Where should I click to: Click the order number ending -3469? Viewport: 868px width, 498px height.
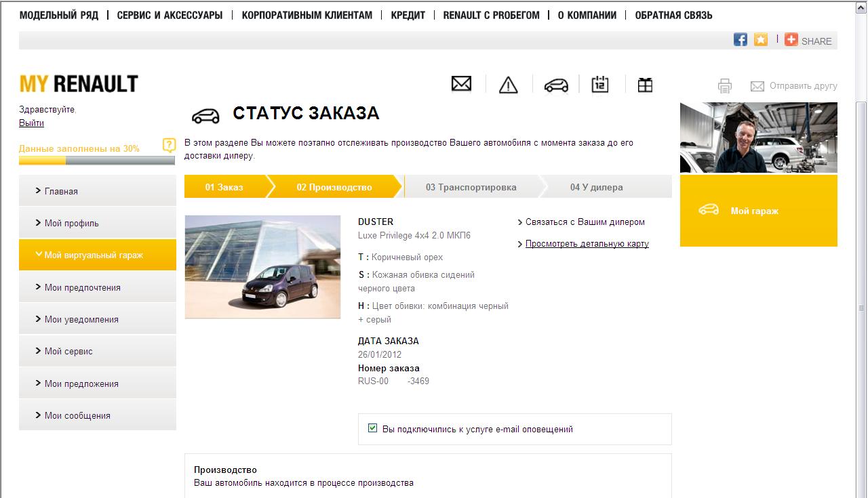pos(393,381)
